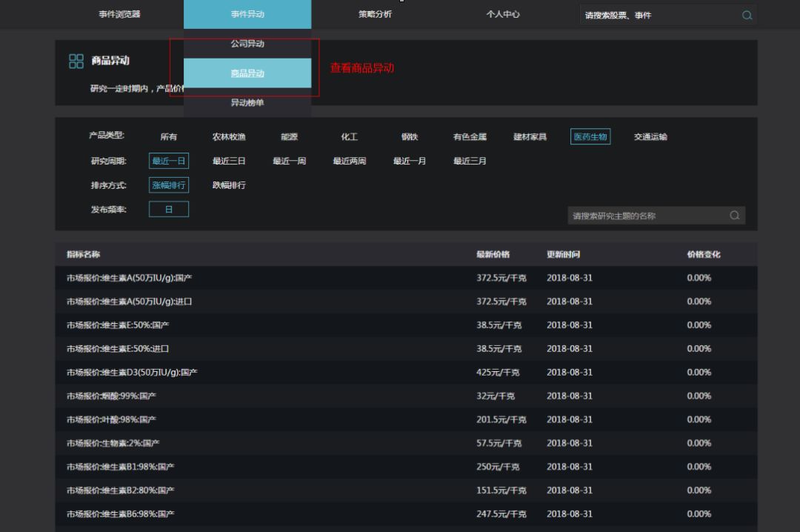Viewport: 800px width, 532px height.
Task: Click the 日 publish frequency option
Action: [168, 210]
